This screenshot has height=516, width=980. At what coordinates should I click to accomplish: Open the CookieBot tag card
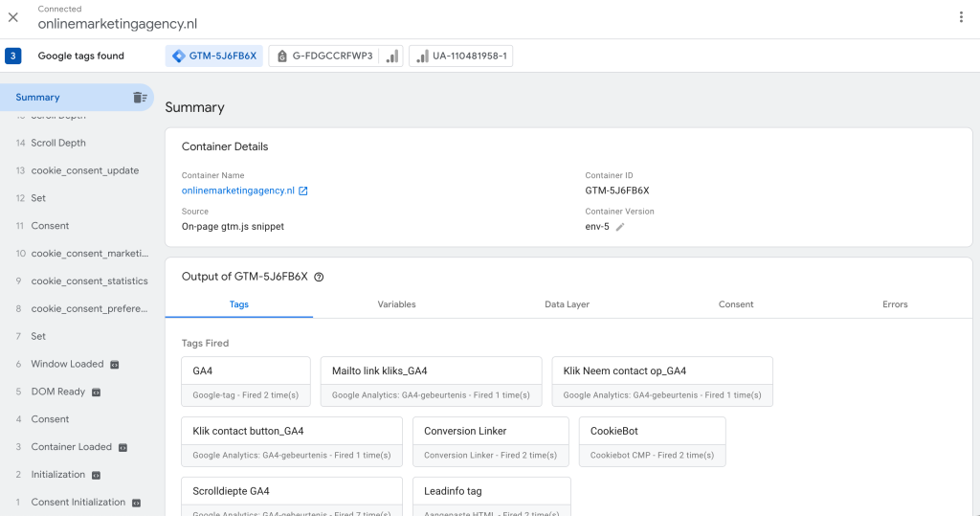[x=653, y=441]
